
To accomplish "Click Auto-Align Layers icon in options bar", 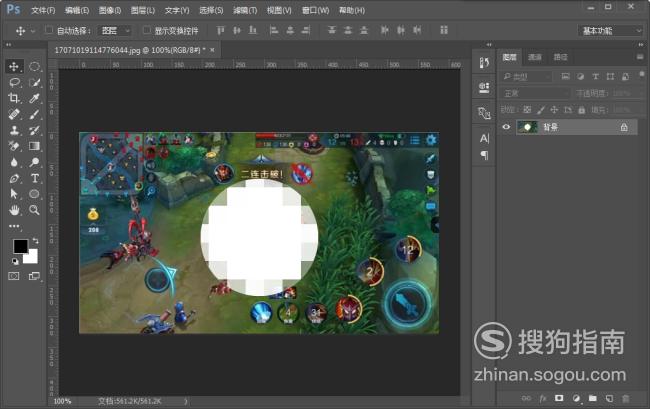I will 444,30.
